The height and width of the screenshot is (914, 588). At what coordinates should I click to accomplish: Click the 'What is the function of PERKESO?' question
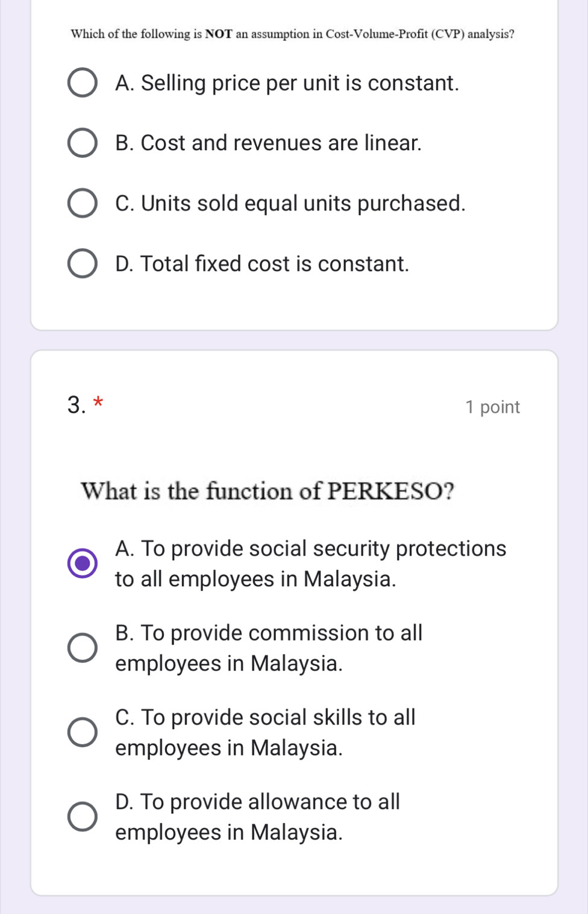point(267,492)
